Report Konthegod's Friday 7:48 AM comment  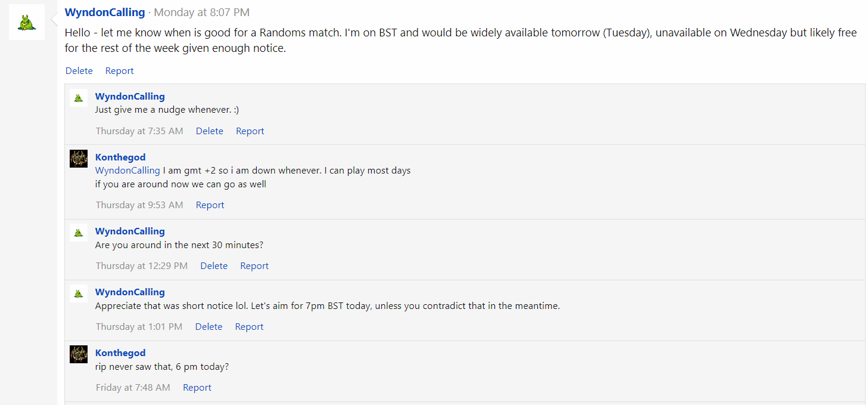coord(197,387)
